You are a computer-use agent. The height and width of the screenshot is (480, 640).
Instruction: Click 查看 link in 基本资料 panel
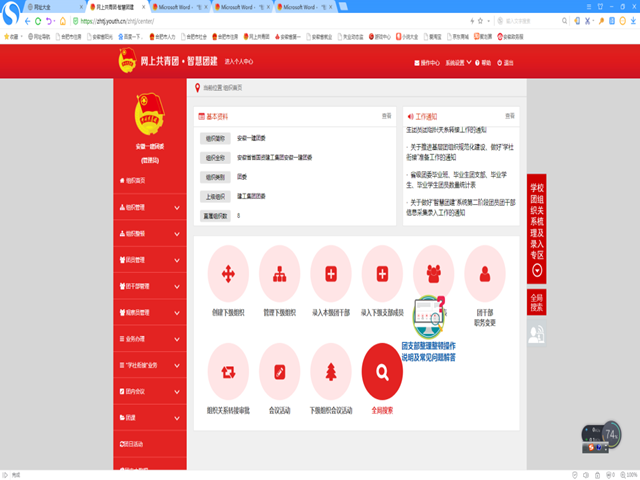[x=387, y=117]
